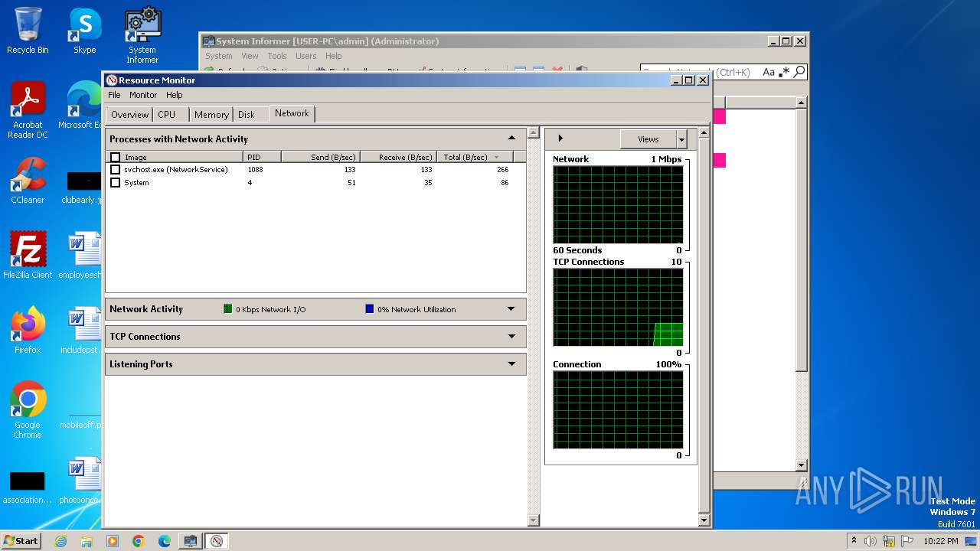
Task: Open Action Center flag icon
Action: pos(906,541)
